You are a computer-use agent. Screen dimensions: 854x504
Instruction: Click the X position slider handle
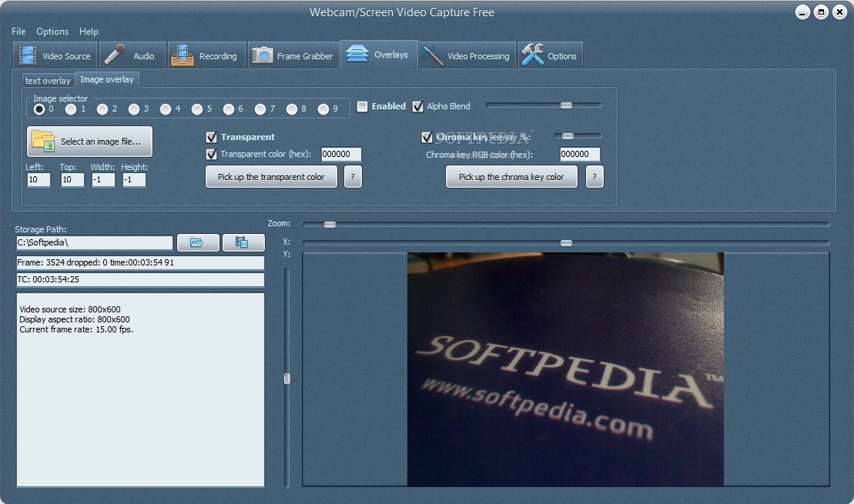pyautogui.click(x=567, y=242)
